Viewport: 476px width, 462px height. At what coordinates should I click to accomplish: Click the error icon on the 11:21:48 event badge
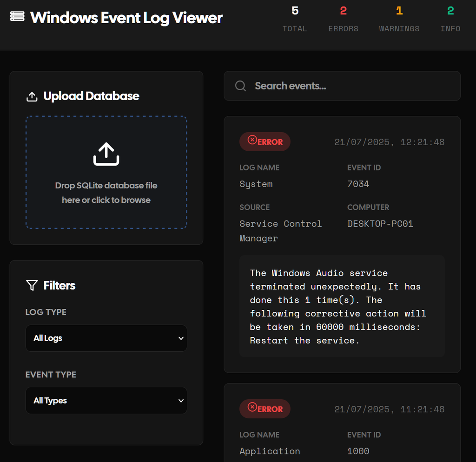pos(252,407)
